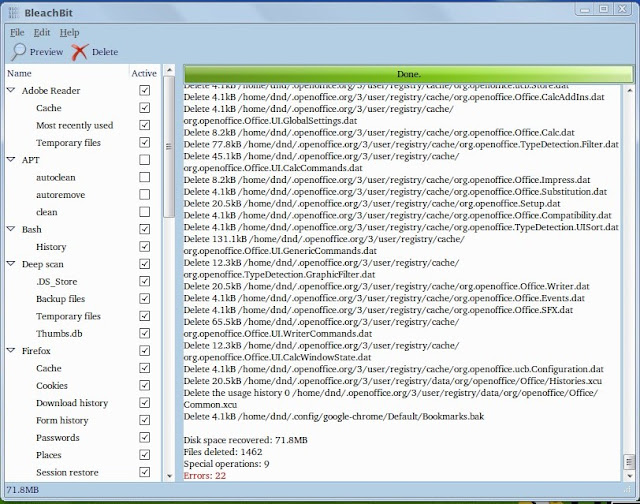Uncheck the Thumbs.db checkbox
Viewport: 640px width, 504px height.
coord(144,333)
